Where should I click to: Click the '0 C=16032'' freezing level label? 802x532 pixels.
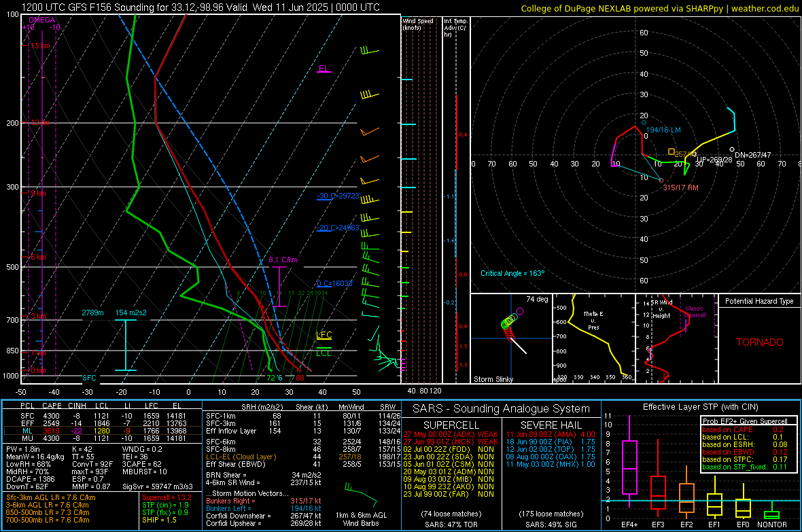click(x=334, y=283)
